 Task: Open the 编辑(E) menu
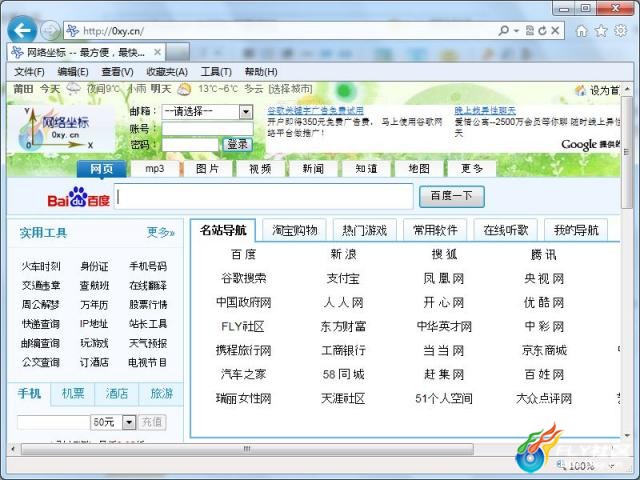73,72
